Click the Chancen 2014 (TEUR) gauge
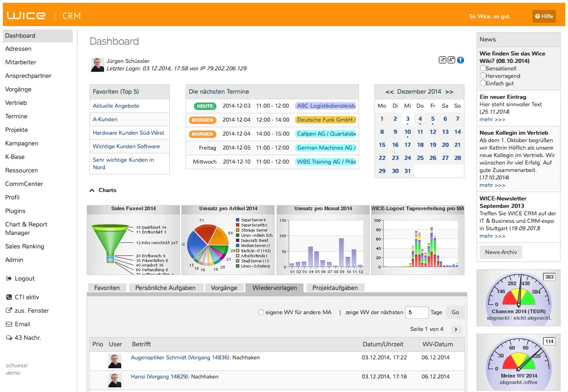The width and height of the screenshot is (568, 392). (x=519, y=298)
